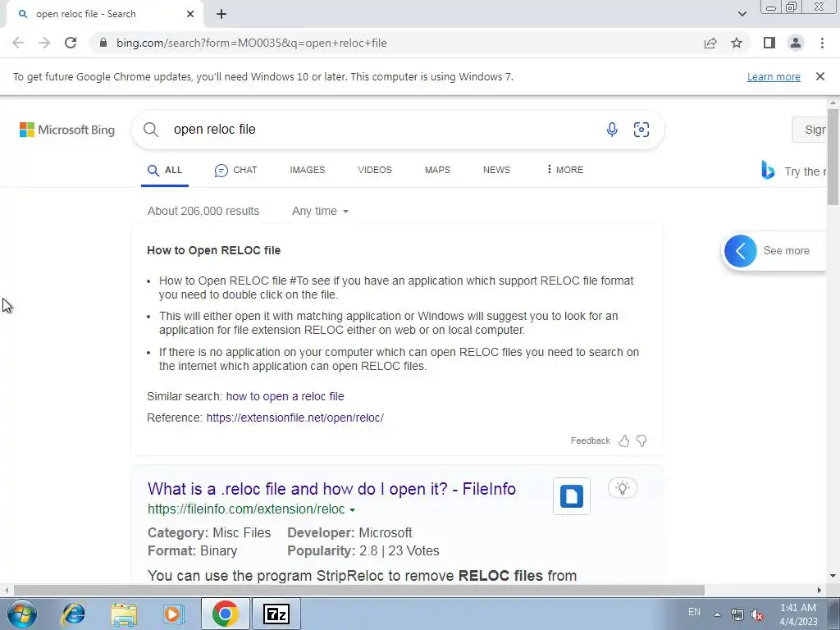The width and height of the screenshot is (840, 630).
Task: Click the Bing chat 'Try the' icon
Action: [768, 171]
